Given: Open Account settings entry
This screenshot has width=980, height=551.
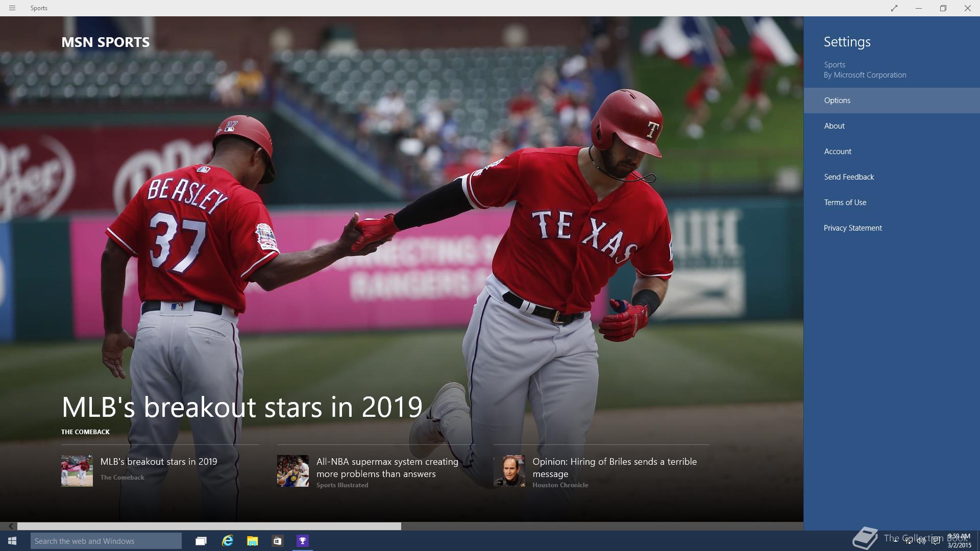Looking at the screenshot, I should (x=892, y=152).
